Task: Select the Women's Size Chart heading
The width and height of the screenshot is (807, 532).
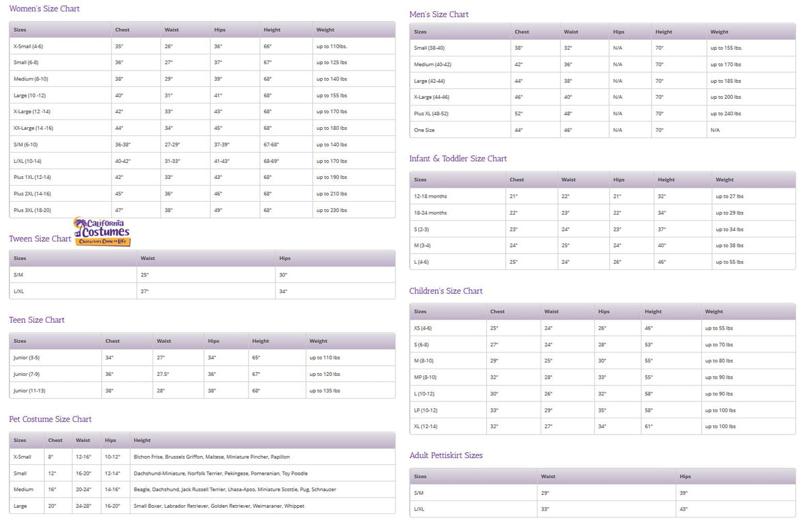Action: 44,9
